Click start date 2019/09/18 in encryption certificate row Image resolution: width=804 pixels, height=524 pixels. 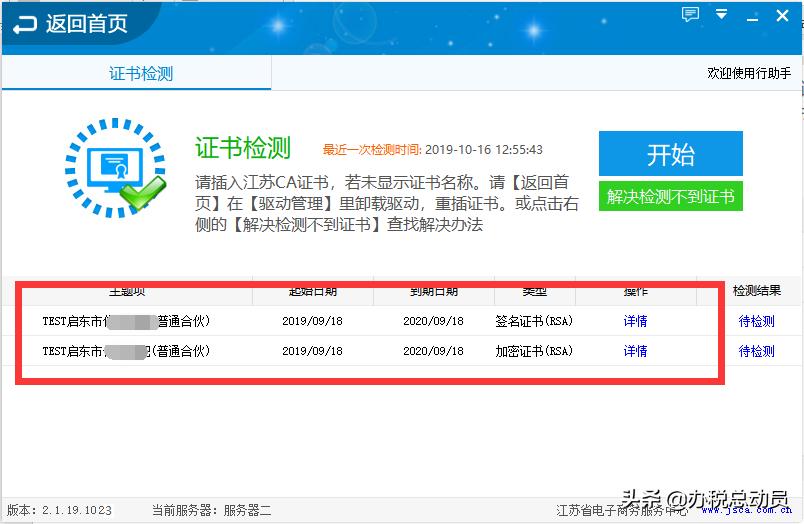pos(312,351)
